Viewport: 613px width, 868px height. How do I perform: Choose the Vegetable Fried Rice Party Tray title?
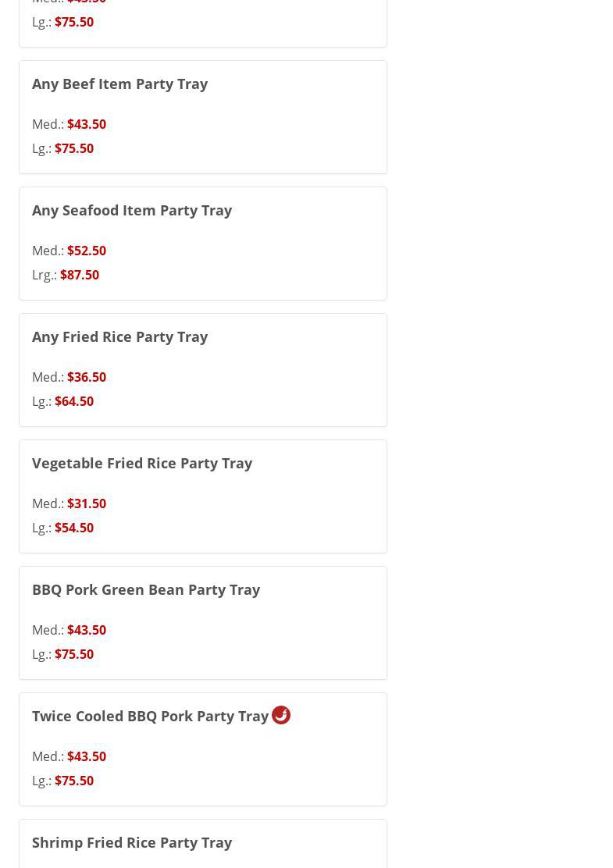[x=142, y=463]
